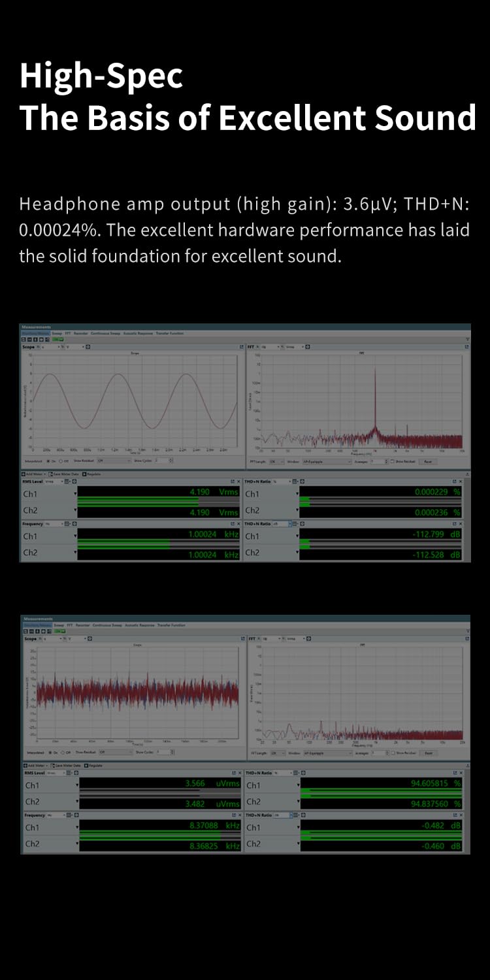Viewport: 490px width, 980px height.
Task: Click Regulate icon in top window
Action: pos(86,473)
